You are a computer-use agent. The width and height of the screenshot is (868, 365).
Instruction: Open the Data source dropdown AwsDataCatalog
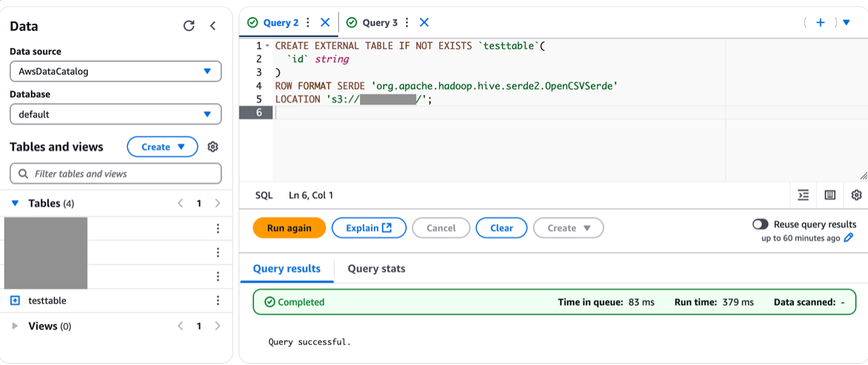[x=115, y=71]
